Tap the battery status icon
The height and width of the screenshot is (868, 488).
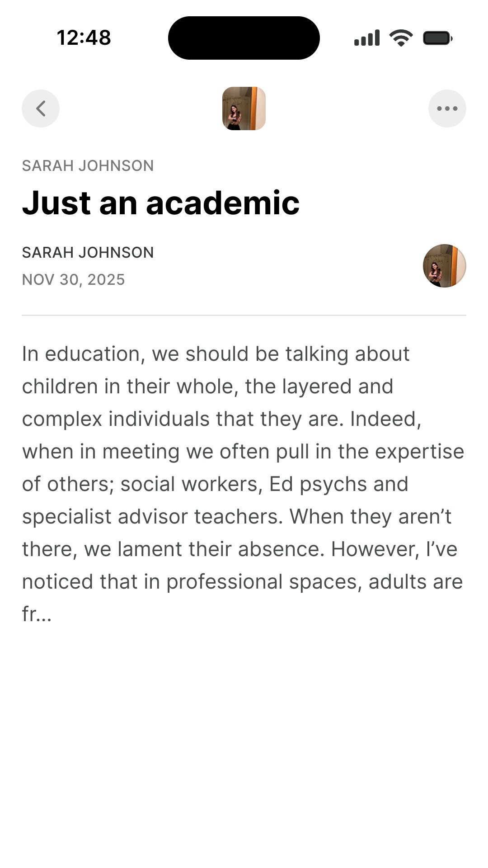point(437,38)
